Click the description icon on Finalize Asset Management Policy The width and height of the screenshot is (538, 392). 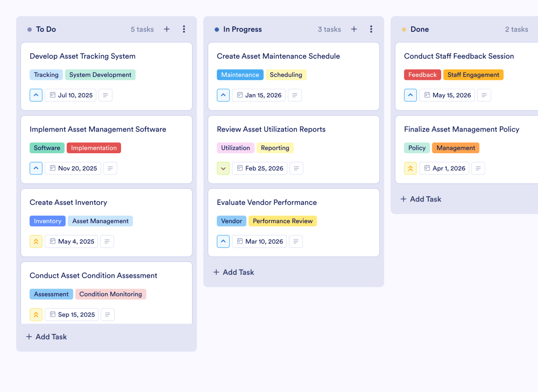pyautogui.click(x=478, y=168)
